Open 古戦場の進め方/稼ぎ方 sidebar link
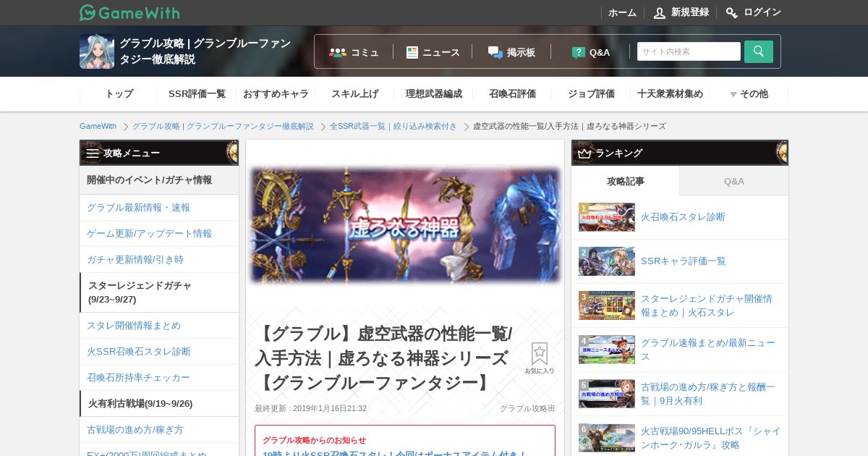The height and width of the screenshot is (456, 868). (159, 430)
